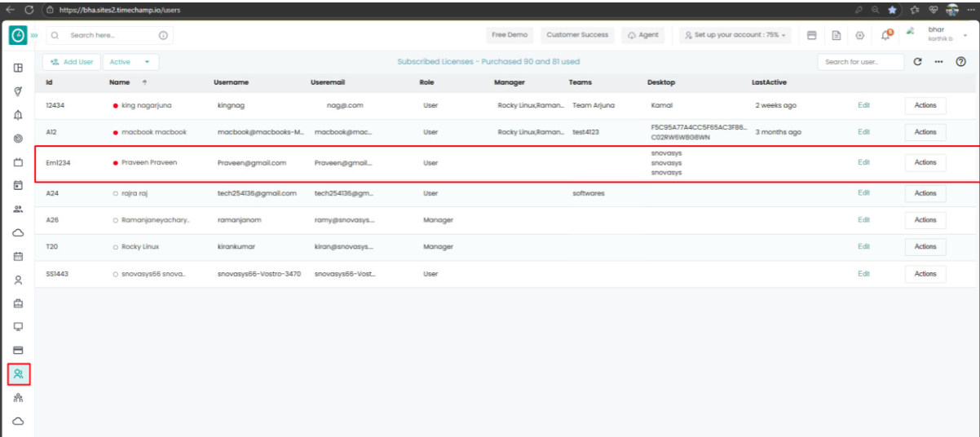Open the briefcase icon in the left sidebar
980x437 pixels.
click(18, 303)
